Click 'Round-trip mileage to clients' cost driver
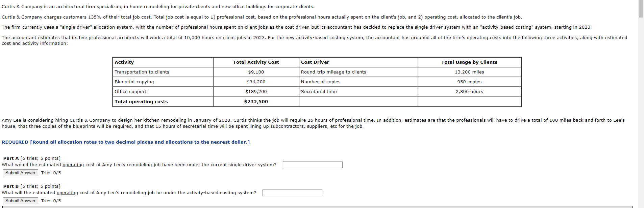Screen dimensions: 644x208 click(x=358, y=72)
